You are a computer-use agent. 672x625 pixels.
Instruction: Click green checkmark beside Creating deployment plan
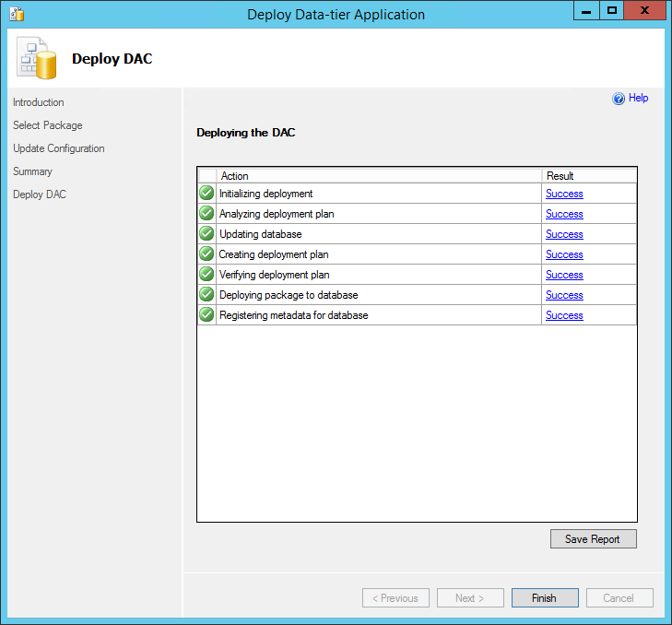[x=206, y=254]
